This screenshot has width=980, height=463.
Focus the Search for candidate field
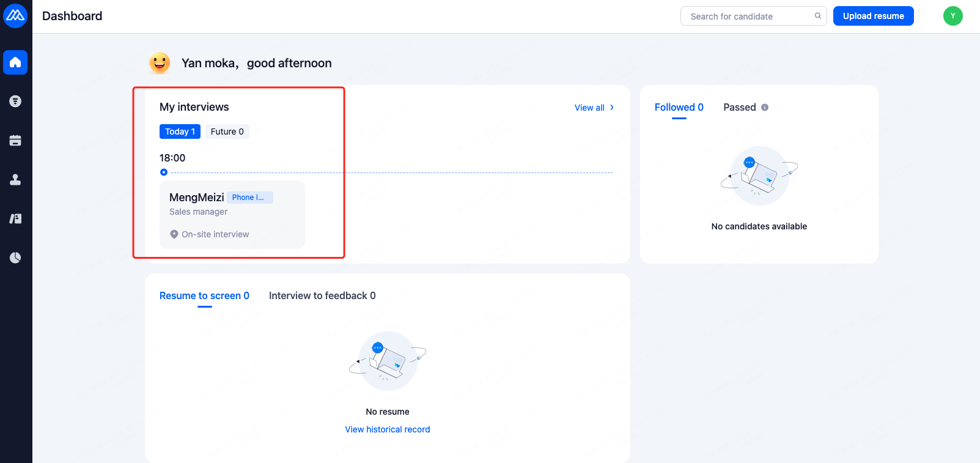[x=749, y=17]
